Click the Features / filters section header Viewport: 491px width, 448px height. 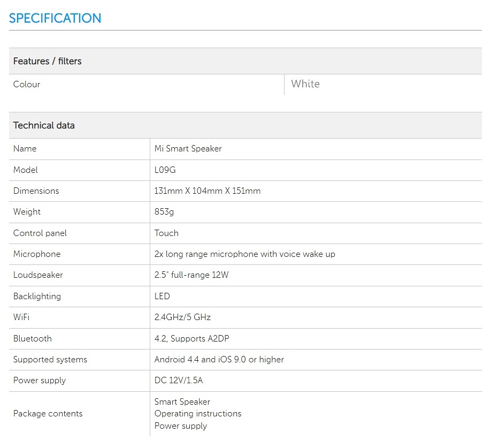pos(48,61)
